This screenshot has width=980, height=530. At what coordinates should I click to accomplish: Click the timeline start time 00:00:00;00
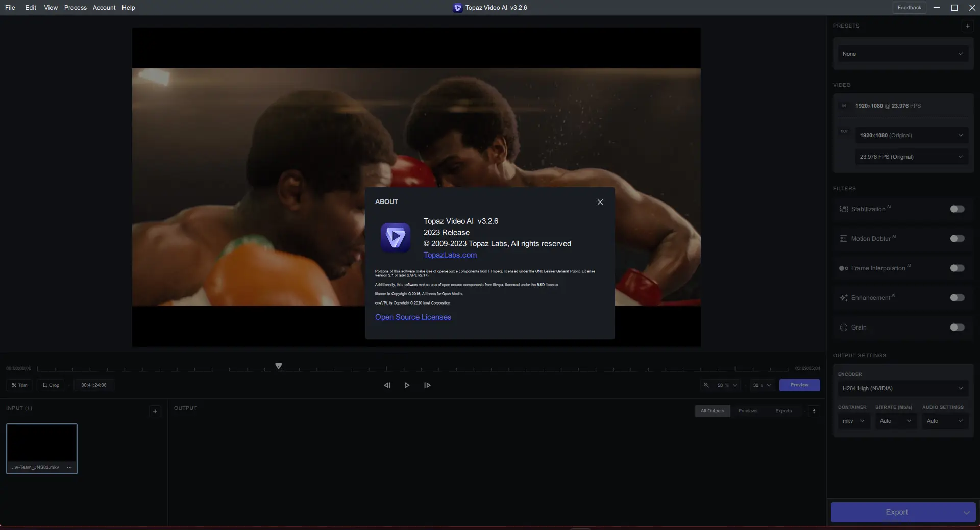coord(18,368)
